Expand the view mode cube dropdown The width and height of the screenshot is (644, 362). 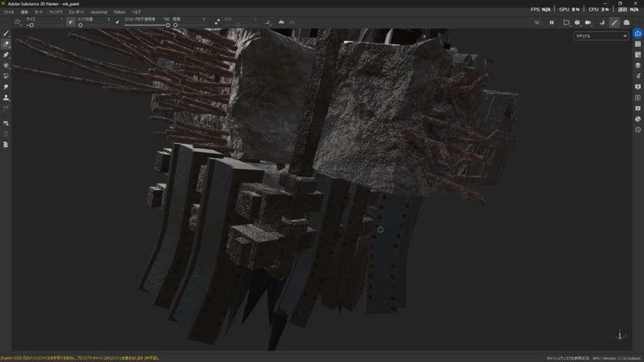[578, 23]
